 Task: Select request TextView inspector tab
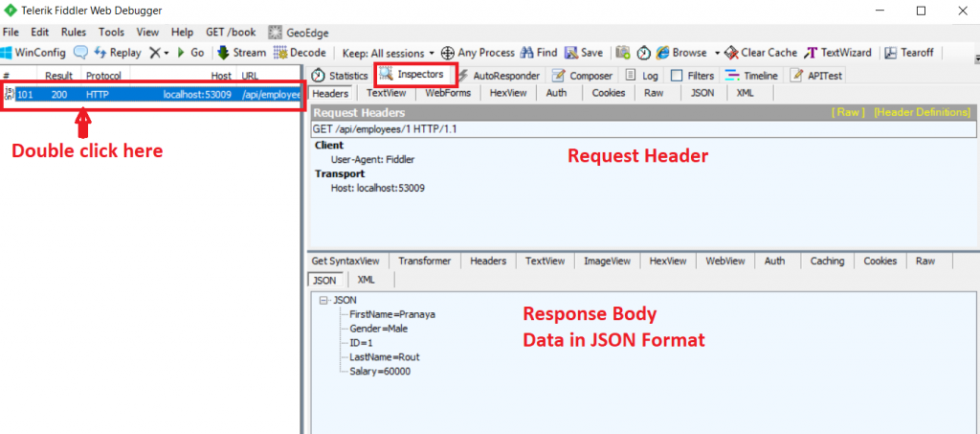point(387,93)
